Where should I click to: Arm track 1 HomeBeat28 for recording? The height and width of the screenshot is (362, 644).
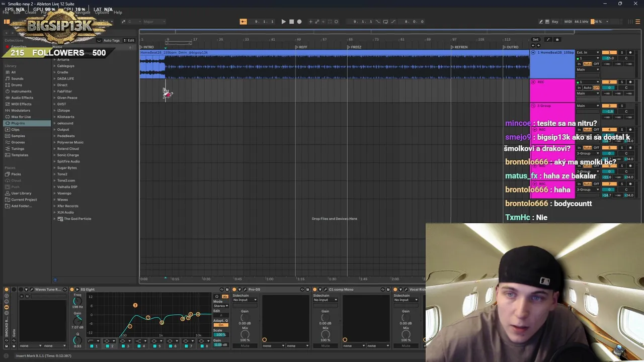(x=630, y=52)
